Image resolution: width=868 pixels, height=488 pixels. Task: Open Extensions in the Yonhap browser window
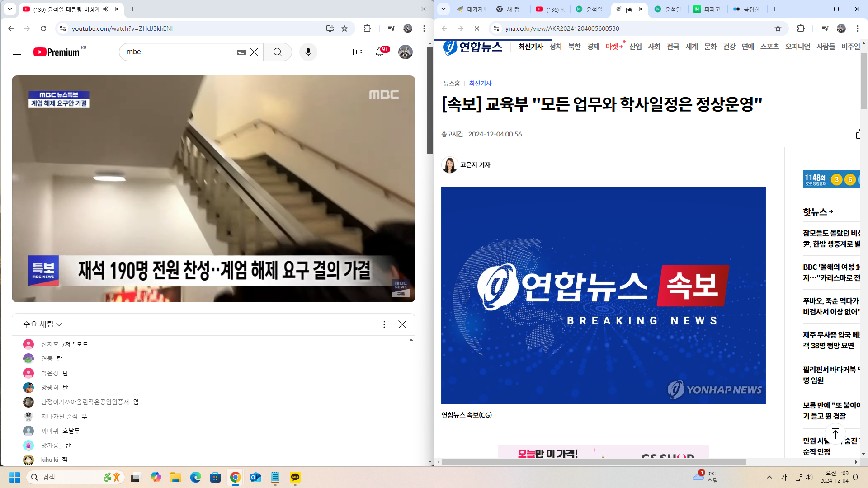801,28
